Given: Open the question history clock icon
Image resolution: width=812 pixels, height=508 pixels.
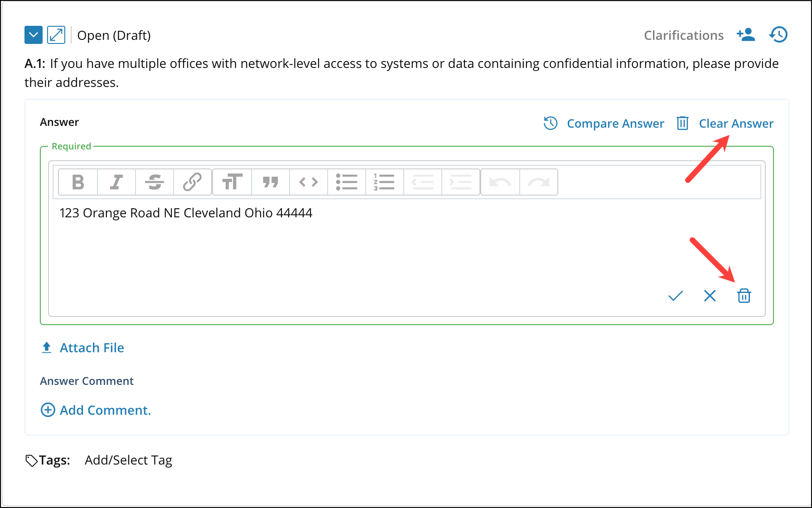Looking at the screenshot, I should coord(778,35).
